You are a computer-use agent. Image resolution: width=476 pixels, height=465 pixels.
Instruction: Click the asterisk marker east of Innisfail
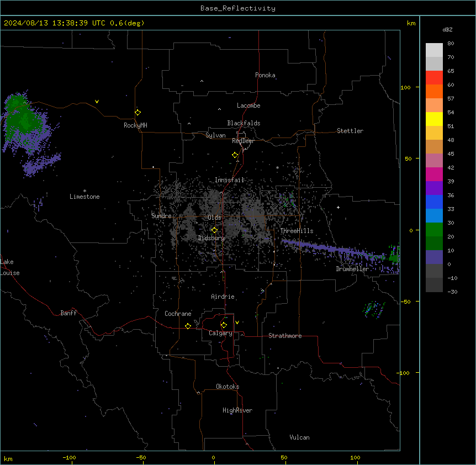pyautogui.click(x=277, y=167)
